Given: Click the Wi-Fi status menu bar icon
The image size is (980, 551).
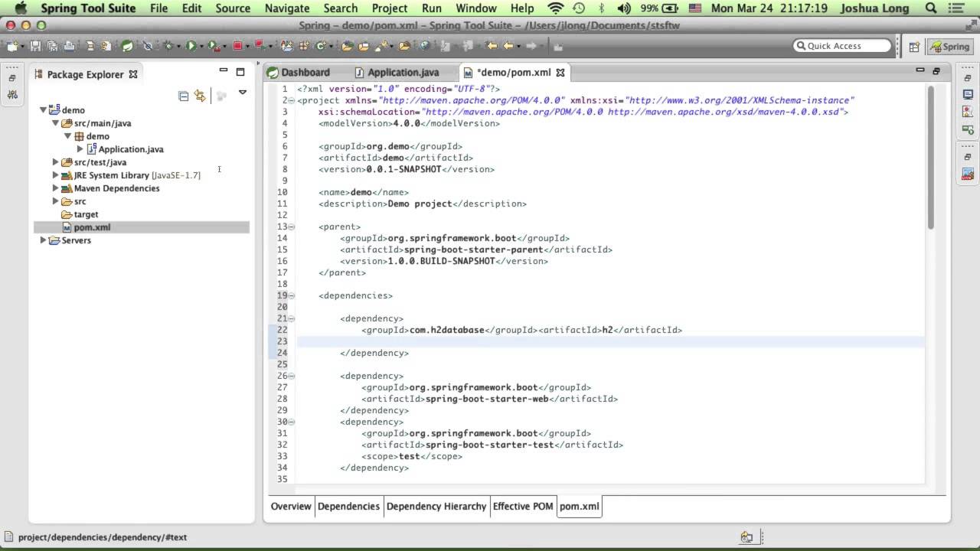Looking at the screenshot, I should (x=556, y=8).
